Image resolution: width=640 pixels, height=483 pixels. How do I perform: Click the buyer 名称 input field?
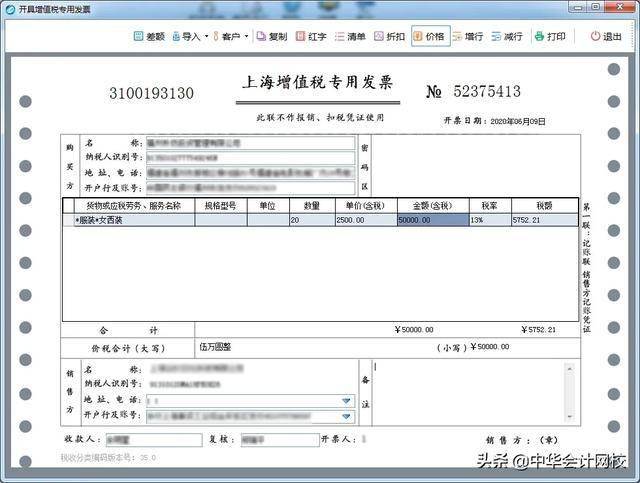pyautogui.click(x=250, y=143)
